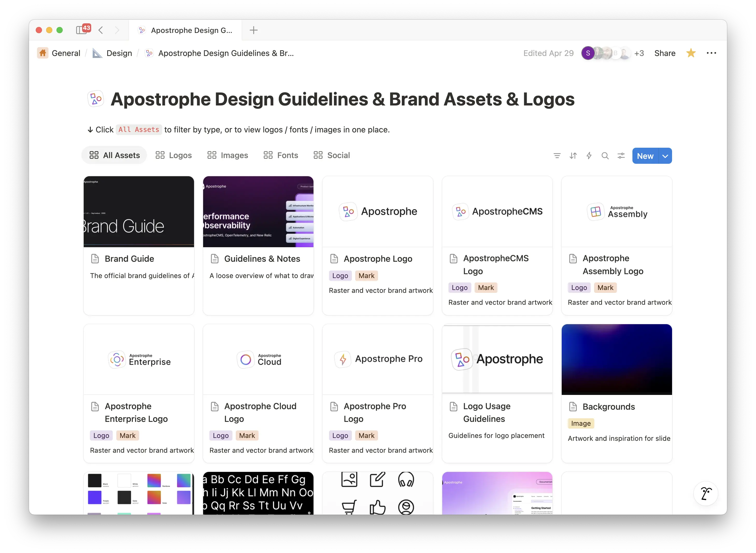Viewport: 756px width, 553px height.
Task: Click the Brand Guide description text
Action: click(142, 275)
